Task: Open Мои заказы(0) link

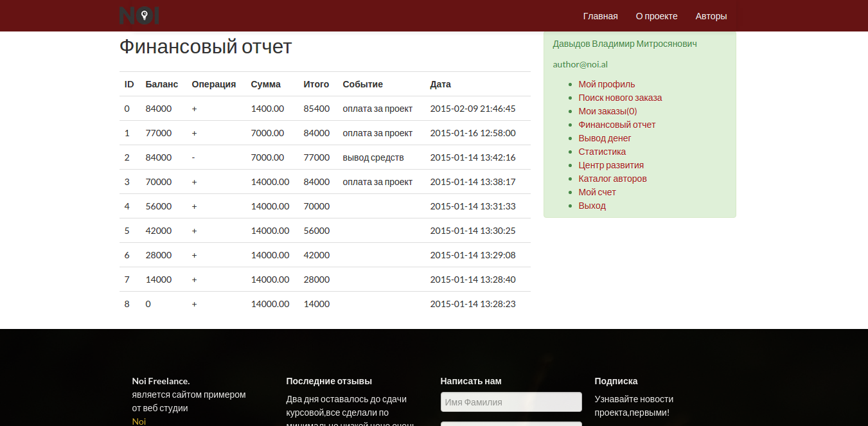Action: coord(608,111)
